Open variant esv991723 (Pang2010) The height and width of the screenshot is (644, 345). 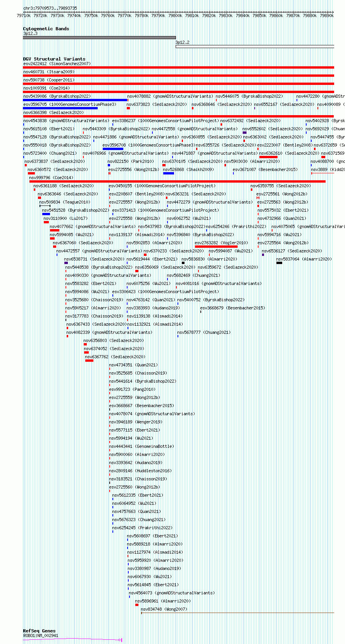[x=132, y=389]
